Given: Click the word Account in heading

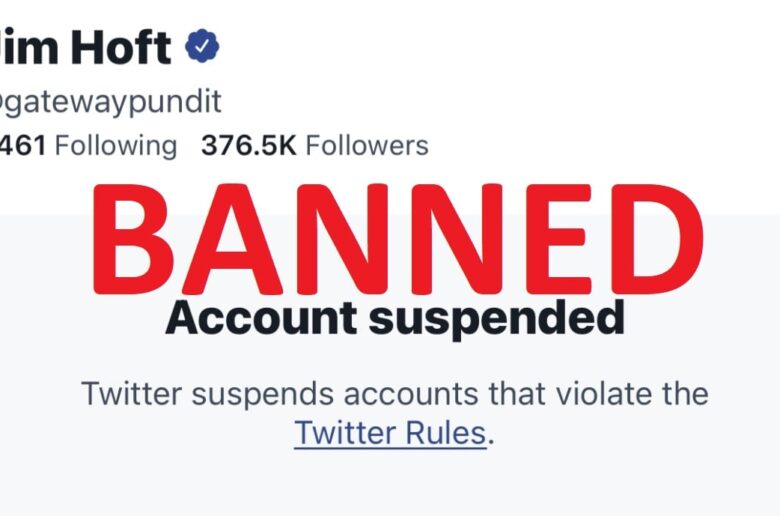Looking at the screenshot, I should coord(261,317).
